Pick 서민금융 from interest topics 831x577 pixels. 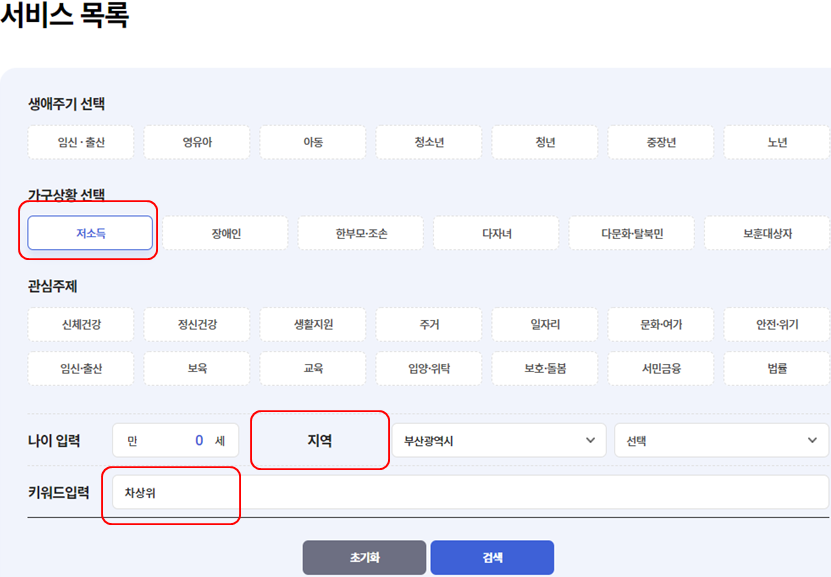[659, 368]
